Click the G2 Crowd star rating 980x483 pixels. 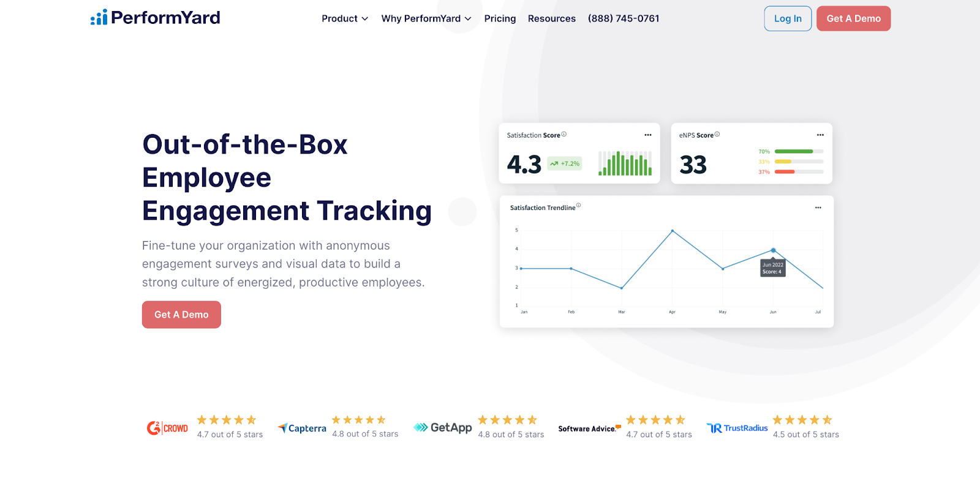point(227,420)
